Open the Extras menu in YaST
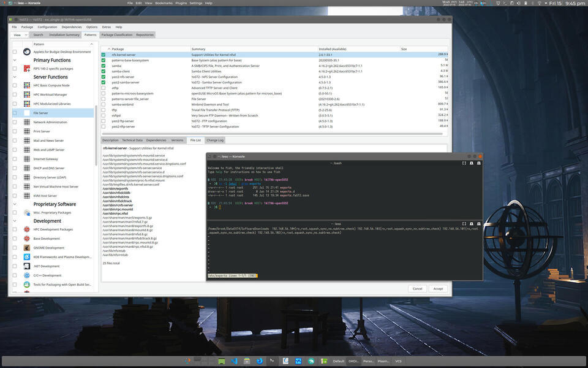Screen dimensions: 588x368 pyautogui.click(x=107, y=27)
